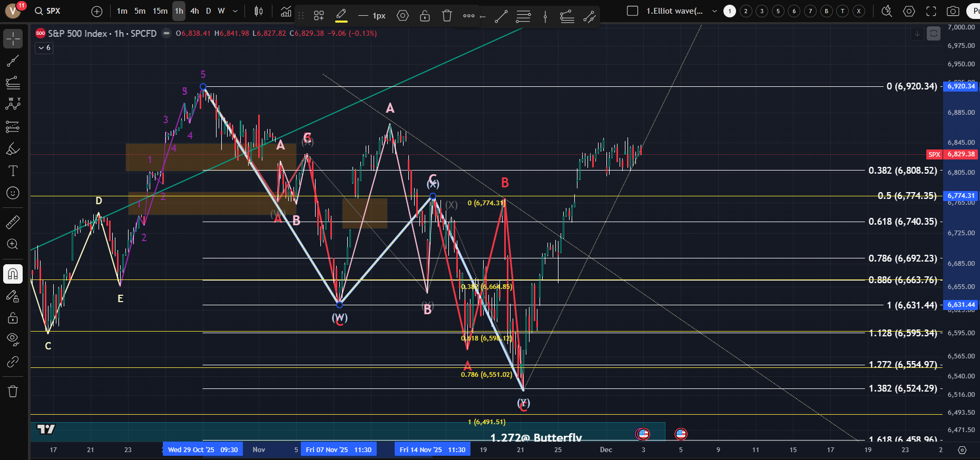Activate the Measure ruler tool

point(13,222)
